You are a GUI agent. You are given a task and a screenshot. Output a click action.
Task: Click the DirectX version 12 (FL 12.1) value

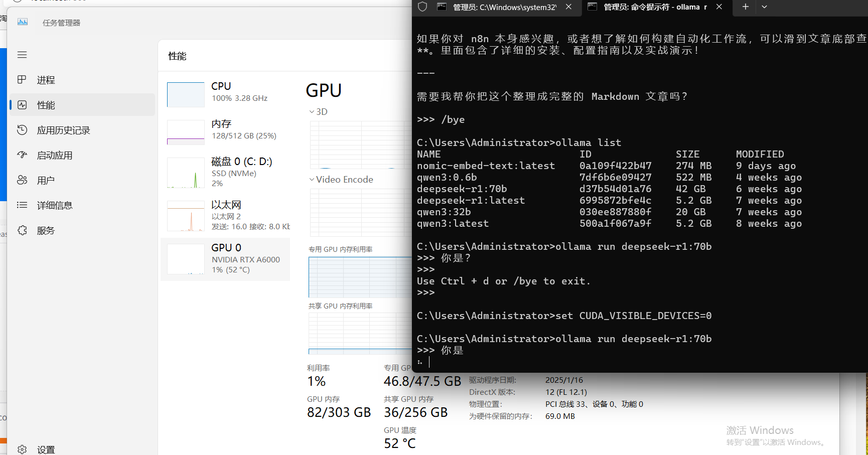click(566, 392)
